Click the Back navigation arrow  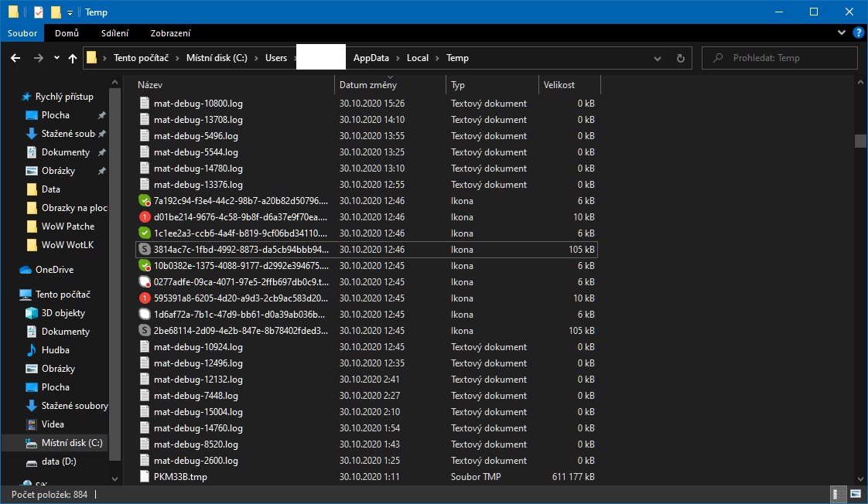pos(15,58)
